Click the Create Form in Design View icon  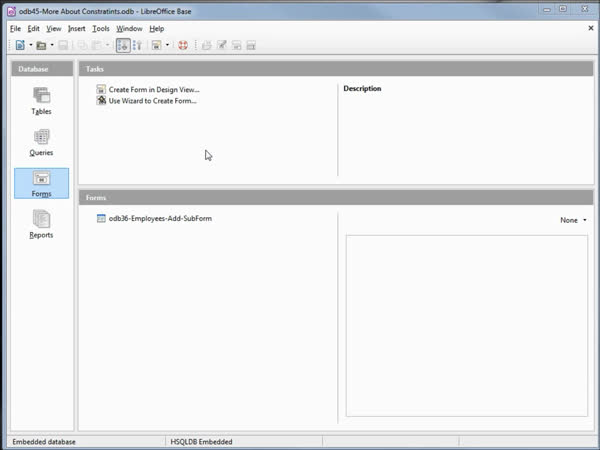click(101, 89)
